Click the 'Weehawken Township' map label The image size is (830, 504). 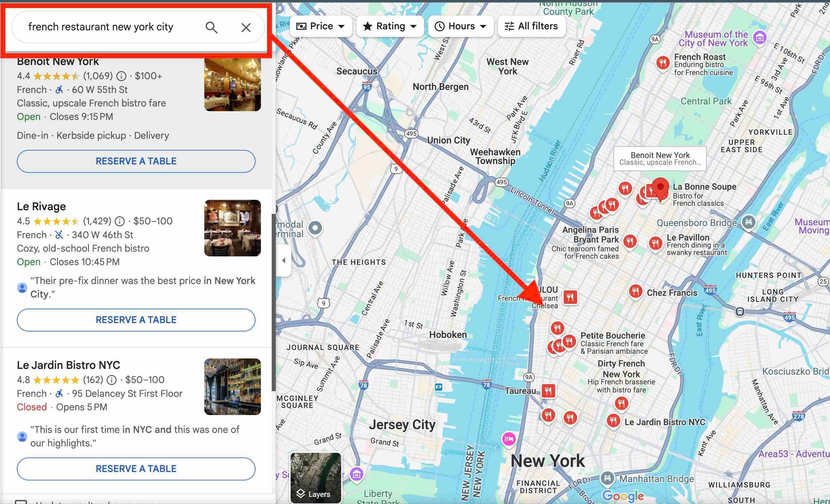click(495, 157)
